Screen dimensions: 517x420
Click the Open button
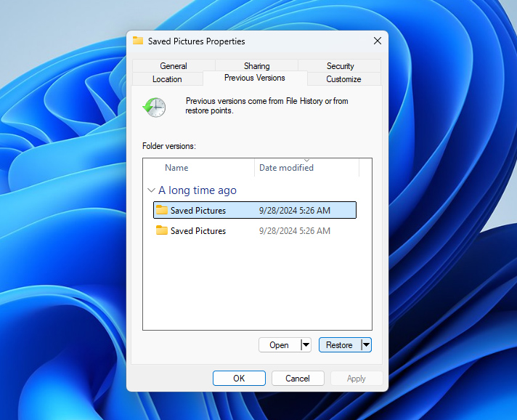(280, 345)
